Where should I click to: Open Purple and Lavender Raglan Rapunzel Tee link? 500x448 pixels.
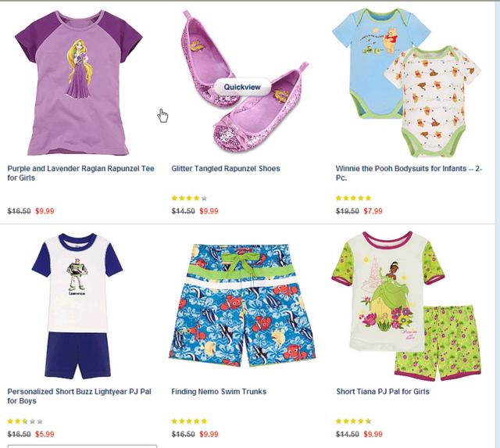click(x=80, y=173)
